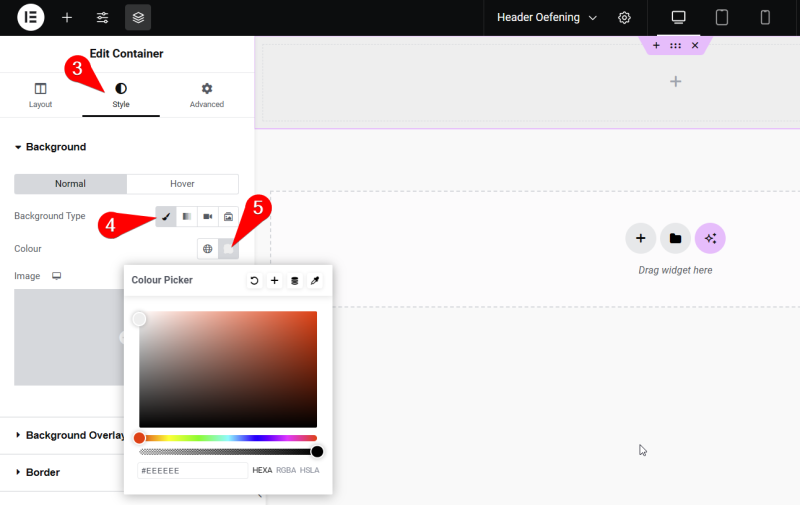Click the #EEEEEE hex value field
Image resolution: width=800 pixels, height=505 pixels.
192,470
